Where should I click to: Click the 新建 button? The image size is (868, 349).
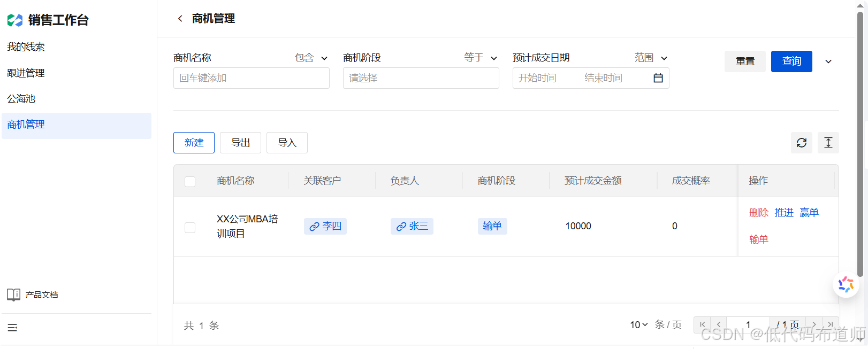point(194,143)
